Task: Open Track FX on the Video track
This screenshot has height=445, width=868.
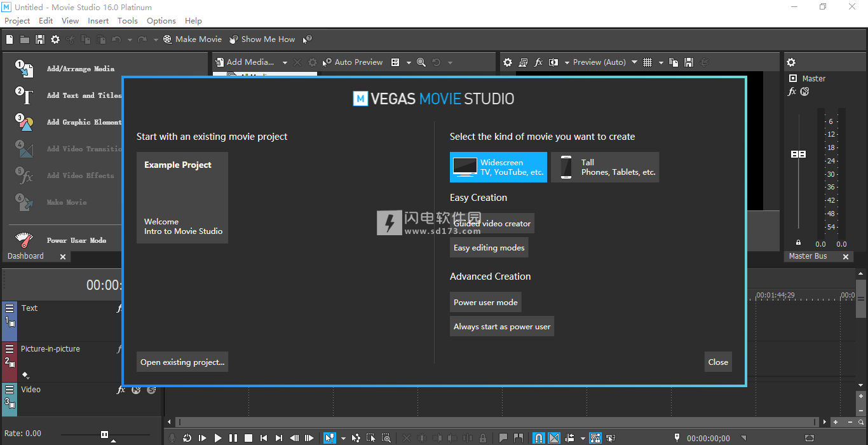Action: tap(121, 390)
